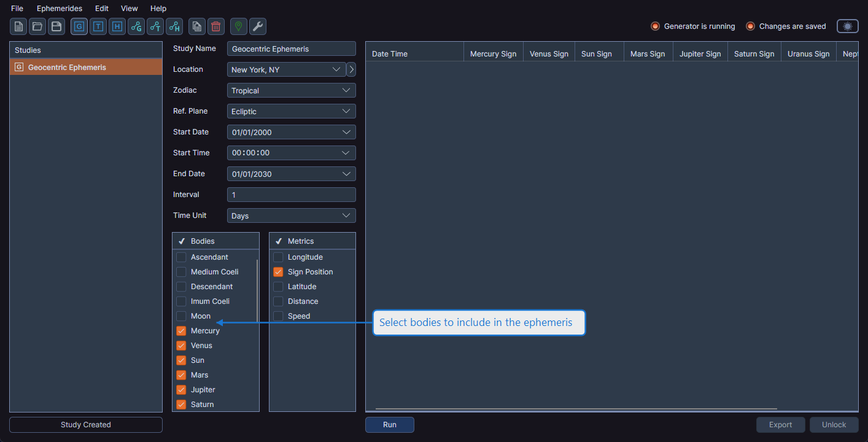The height and width of the screenshot is (442, 868).
Task: Toggle the light theme switch
Action: click(x=847, y=26)
